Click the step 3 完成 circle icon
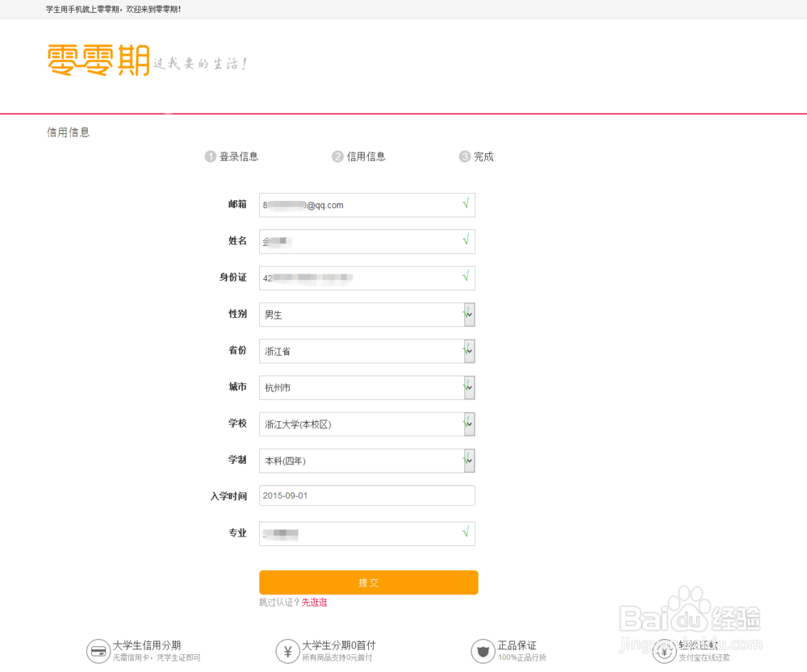Screen dimensions: 807x672 (465, 157)
